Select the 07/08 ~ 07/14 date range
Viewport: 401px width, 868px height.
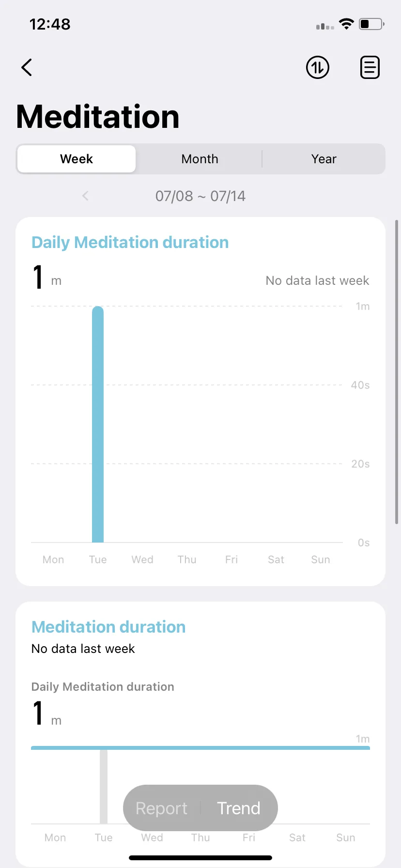pyautogui.click(x=200, y=196)
